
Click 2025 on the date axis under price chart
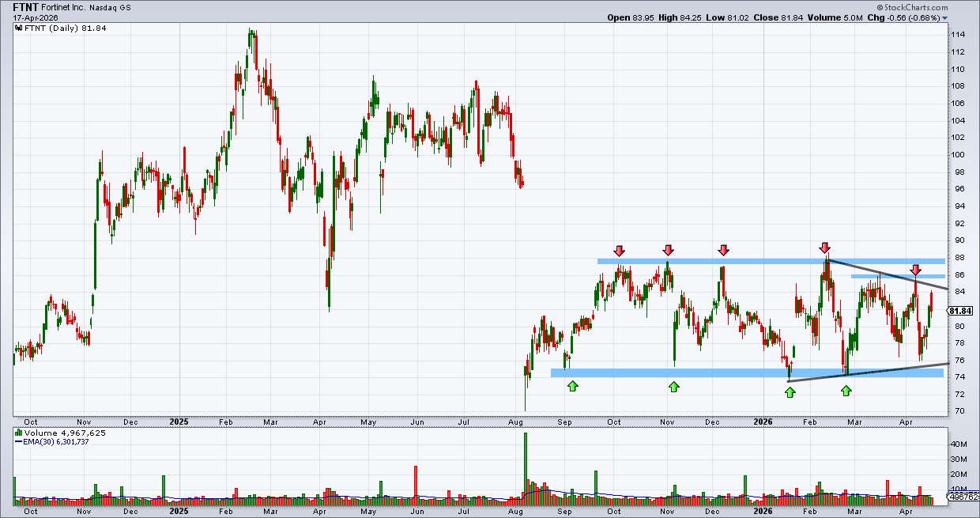[179, 422]
